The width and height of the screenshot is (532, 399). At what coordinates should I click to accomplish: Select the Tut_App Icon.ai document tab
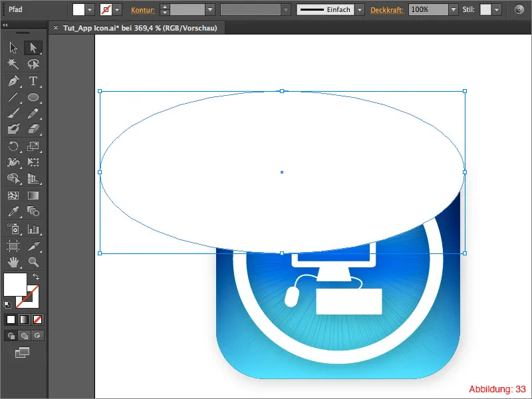140,28
